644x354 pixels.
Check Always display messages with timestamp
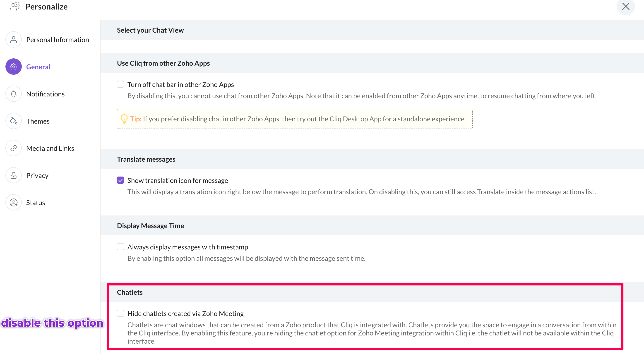point(120,247)
